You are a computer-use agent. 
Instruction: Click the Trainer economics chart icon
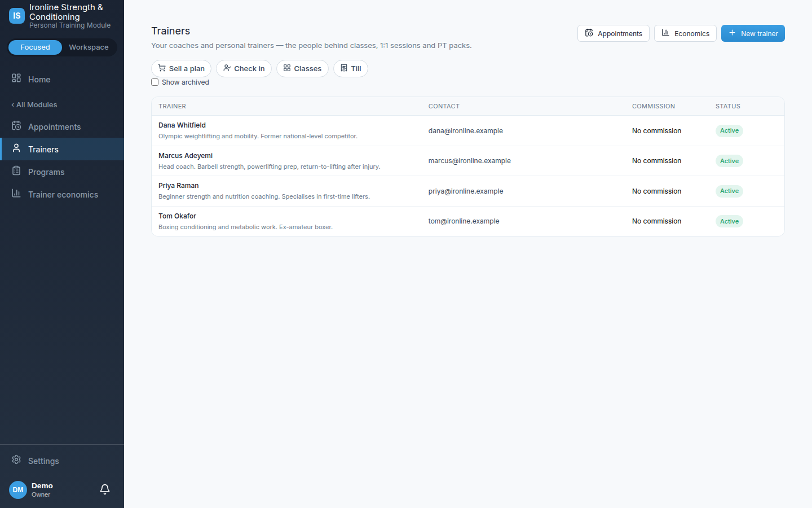pyautogui.click(x=16, y=194)
